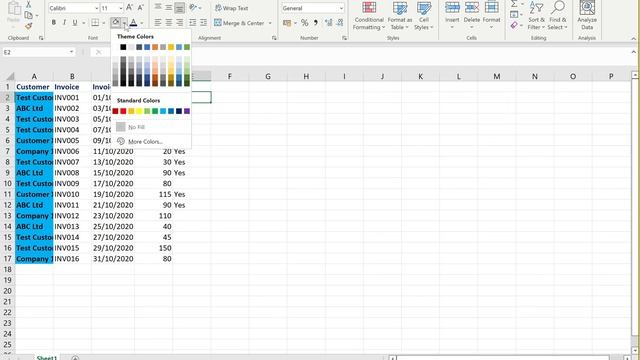Viewport: 640px width, 360px height.
Task: Click the Fill Color bucket icon
Action: [116, 22]
